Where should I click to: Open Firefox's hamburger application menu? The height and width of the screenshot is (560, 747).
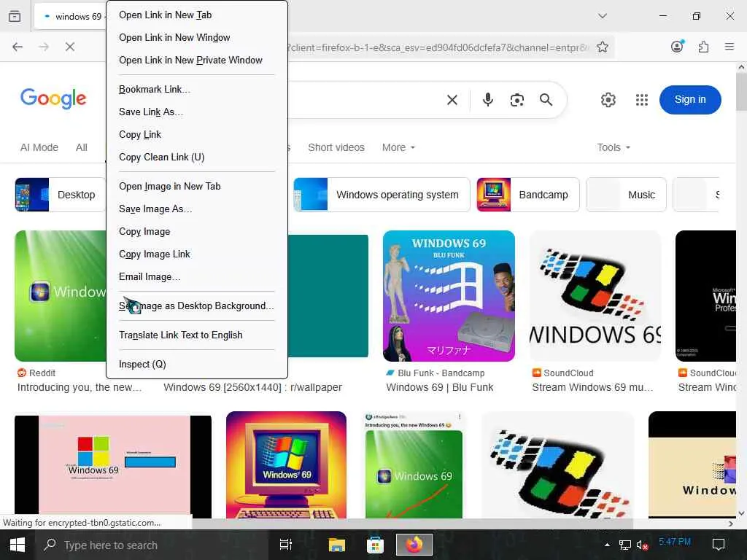click(729, 47)
